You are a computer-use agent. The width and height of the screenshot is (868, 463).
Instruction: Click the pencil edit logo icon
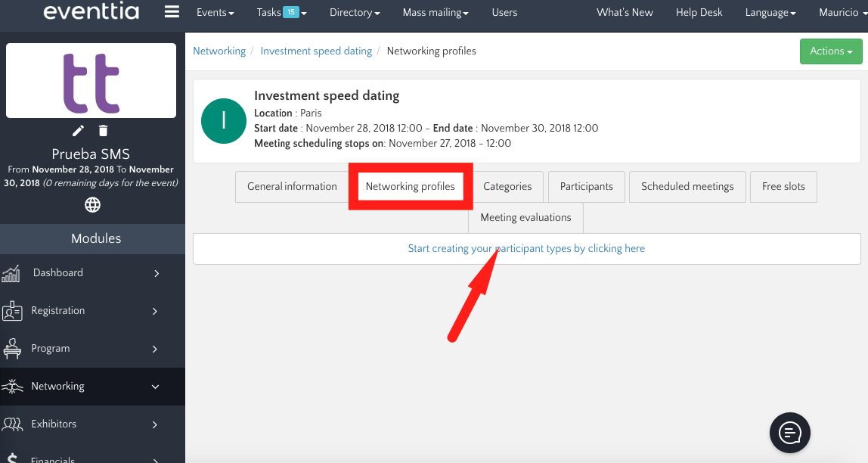[78, 131]
